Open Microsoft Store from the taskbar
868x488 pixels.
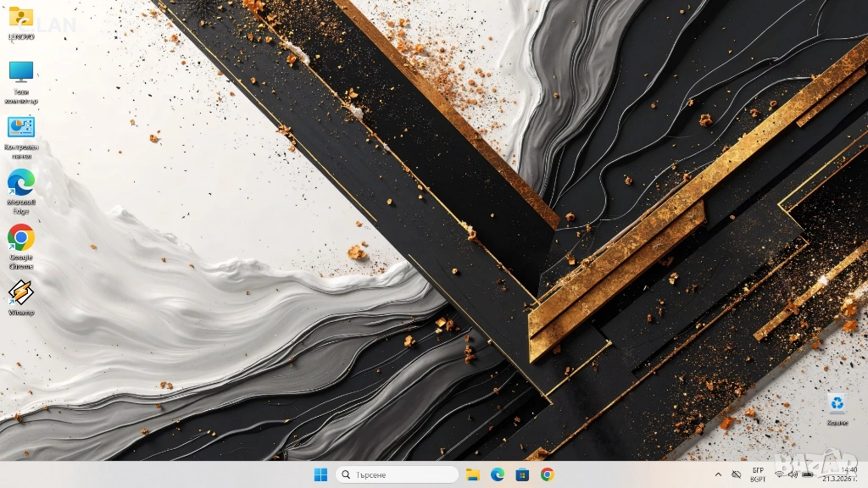[x=522, y=474]
